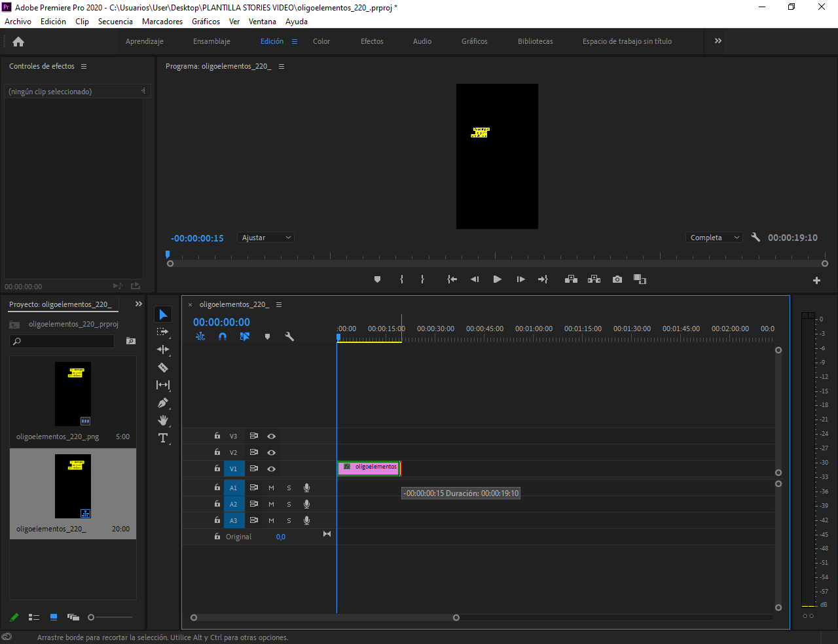Open Program monitor settings wrench
The height and width of the screenshot is (644, 838).
click(x=756, y=238)
